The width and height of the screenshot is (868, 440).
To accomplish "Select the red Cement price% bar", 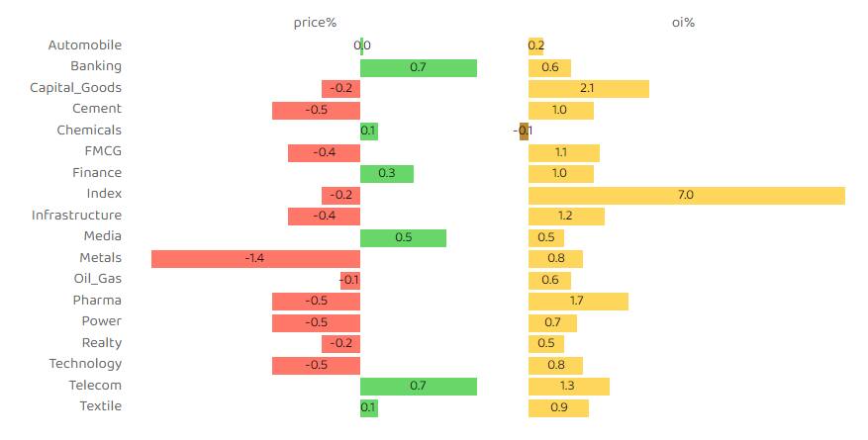I will [x=316, y=110].
